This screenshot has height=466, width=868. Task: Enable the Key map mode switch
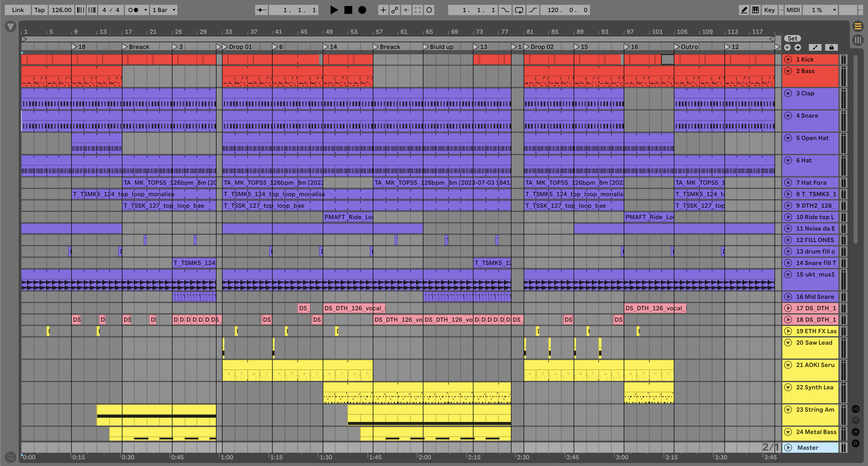click(x=769, y=10)
